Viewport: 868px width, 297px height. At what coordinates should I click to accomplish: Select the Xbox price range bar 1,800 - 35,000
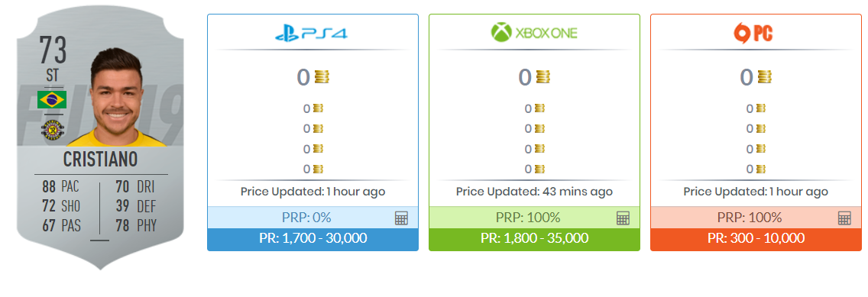tap(534, 239)
